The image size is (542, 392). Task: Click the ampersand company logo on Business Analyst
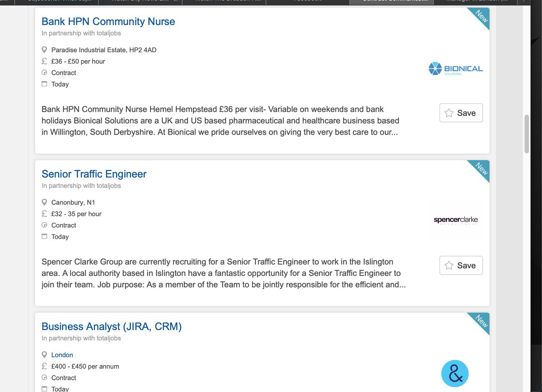(x=455, y=373)
